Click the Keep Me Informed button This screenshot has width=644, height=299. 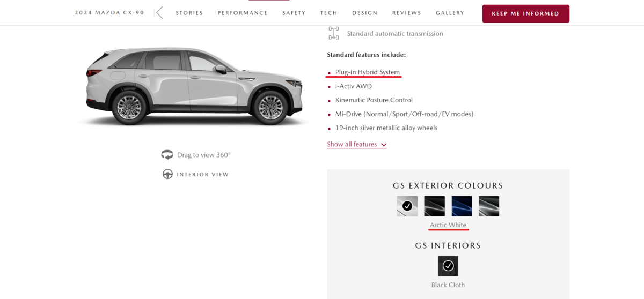point(526,13)
